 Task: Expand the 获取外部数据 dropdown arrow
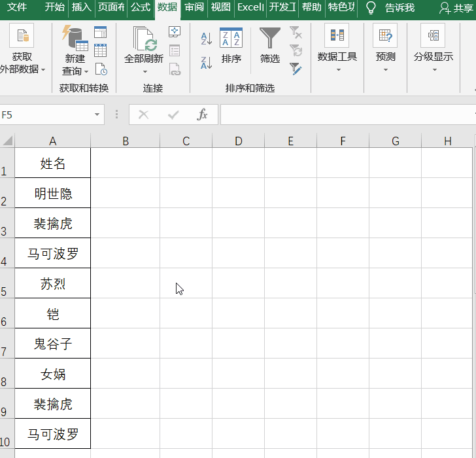43,70
